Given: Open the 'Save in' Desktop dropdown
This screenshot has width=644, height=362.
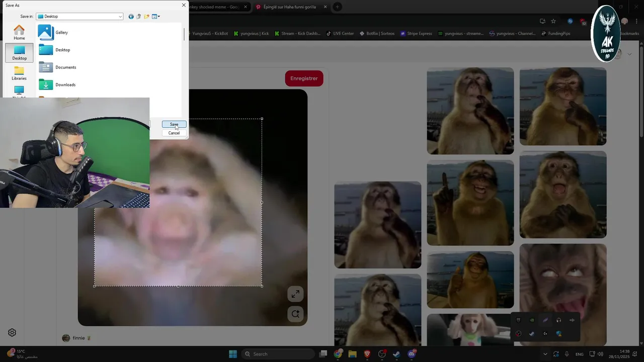Looking at the screenshot, I should click(79, 17).
